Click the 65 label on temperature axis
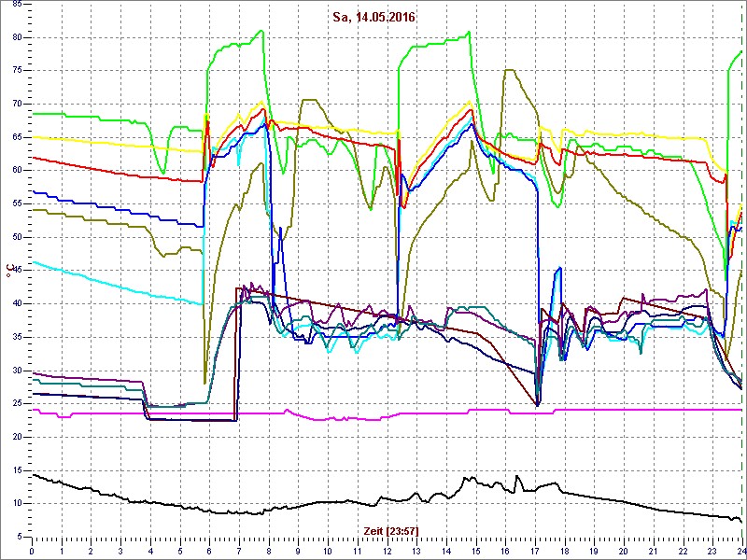Viewport: 747px width, 560px height. point(16,137)
